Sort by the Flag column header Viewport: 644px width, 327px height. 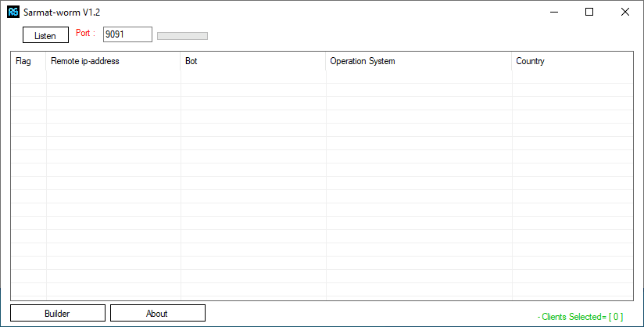[x=23, y=61]
